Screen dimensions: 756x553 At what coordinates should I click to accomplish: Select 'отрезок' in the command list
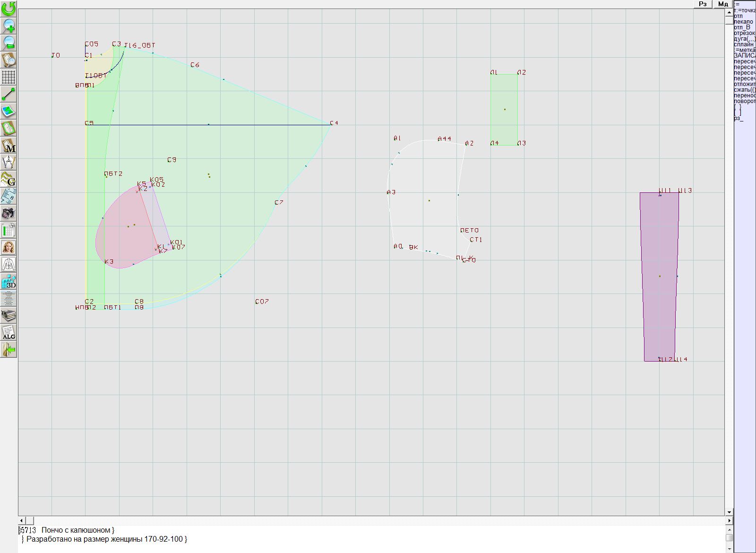click(x=744, y=33)
